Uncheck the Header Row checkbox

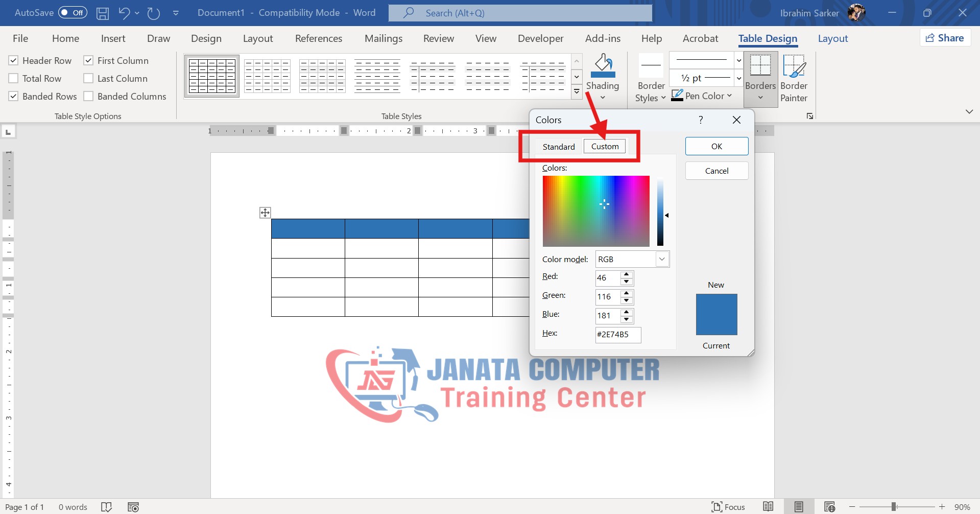tap(14, 61)
